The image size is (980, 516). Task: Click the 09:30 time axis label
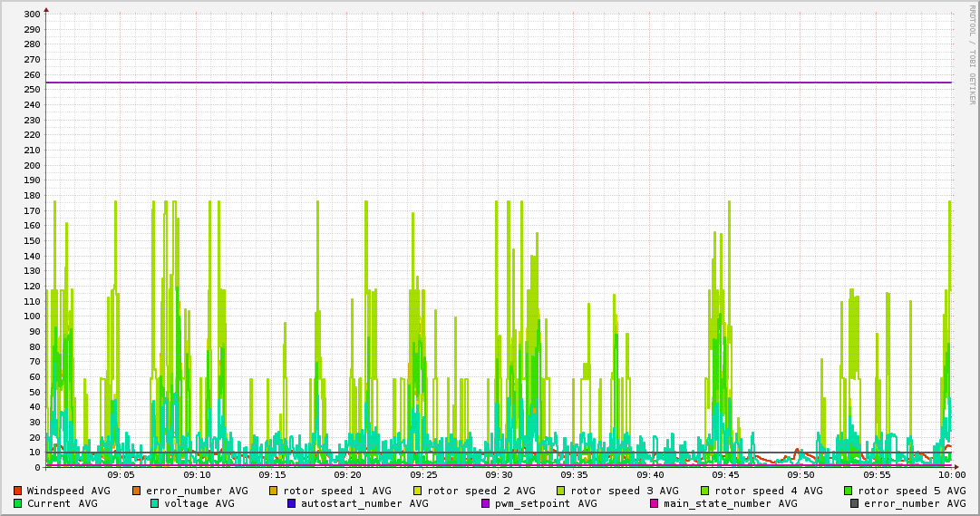(x=499, y=475)
